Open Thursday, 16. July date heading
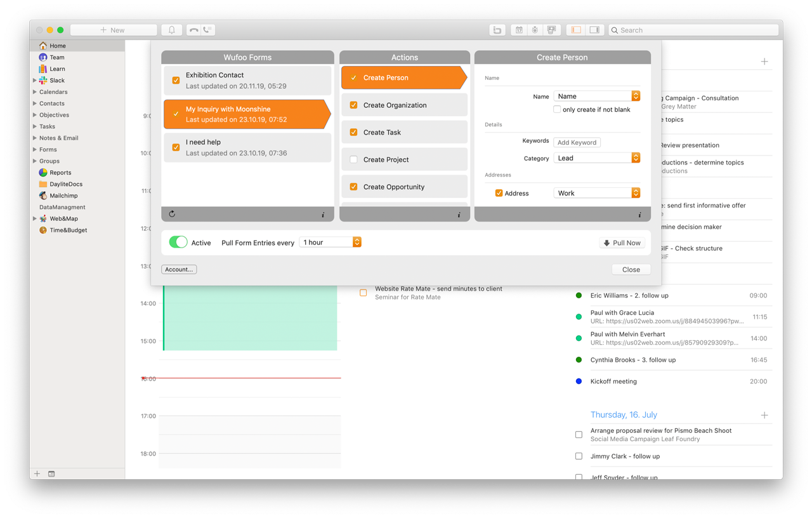 (x=624, y=415)
